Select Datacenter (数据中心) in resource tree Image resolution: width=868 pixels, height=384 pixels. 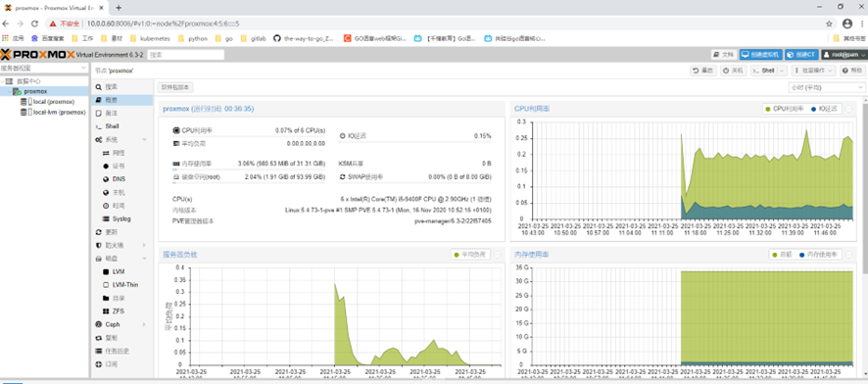27,80
